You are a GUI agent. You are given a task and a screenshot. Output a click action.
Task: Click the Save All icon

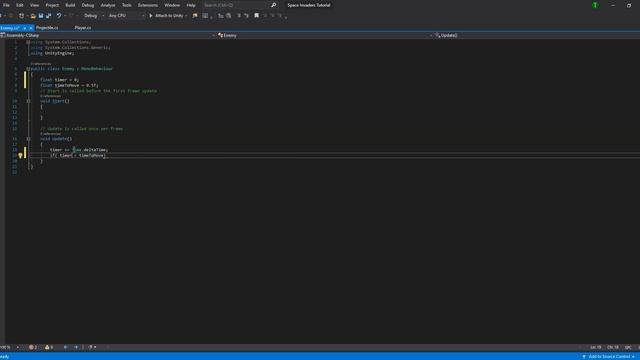point(49,16)
